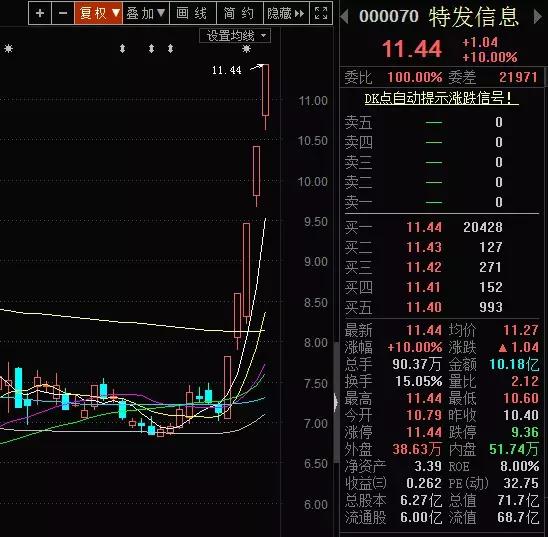
Task: Click stock name 特发信息
Action: (474, 17)
